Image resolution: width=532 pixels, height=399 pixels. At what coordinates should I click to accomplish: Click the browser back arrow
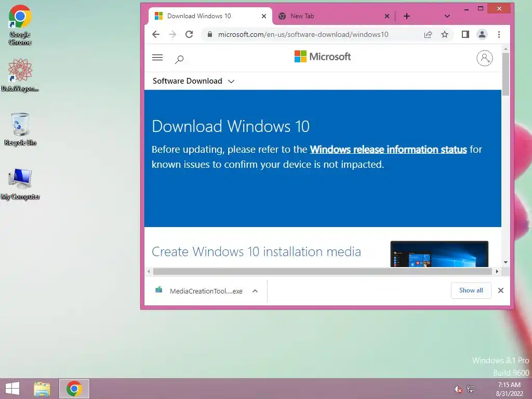156,34
